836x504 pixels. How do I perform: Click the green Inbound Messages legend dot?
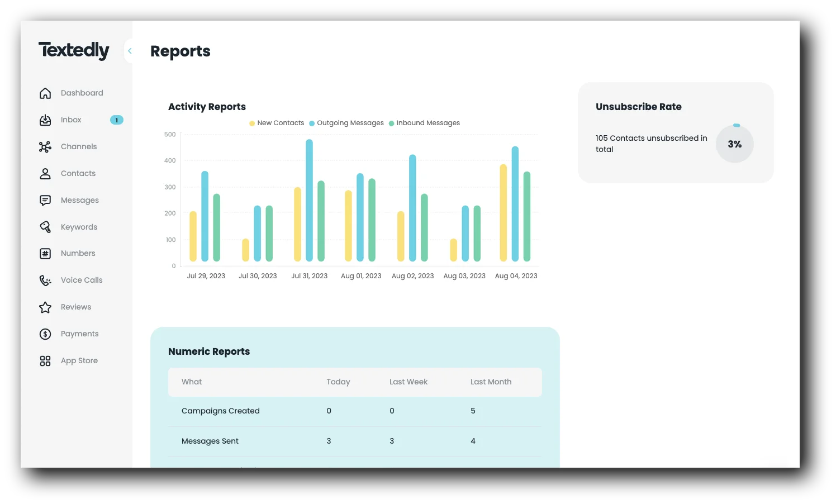coord(392,123)
